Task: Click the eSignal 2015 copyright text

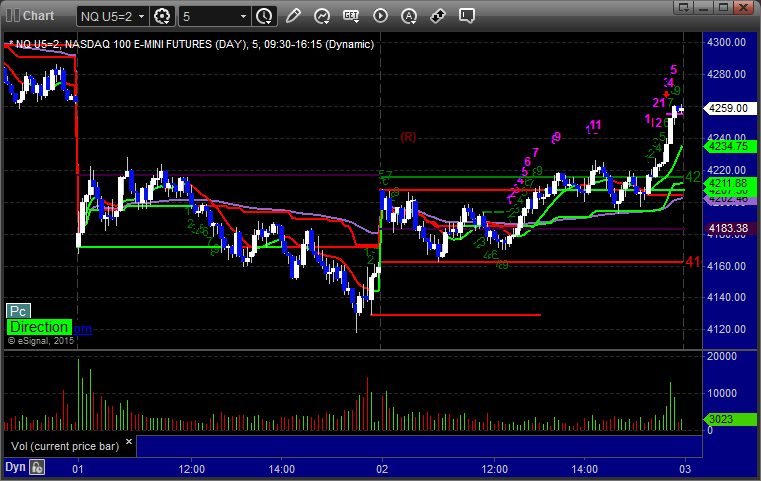Action: click(41, 341)
